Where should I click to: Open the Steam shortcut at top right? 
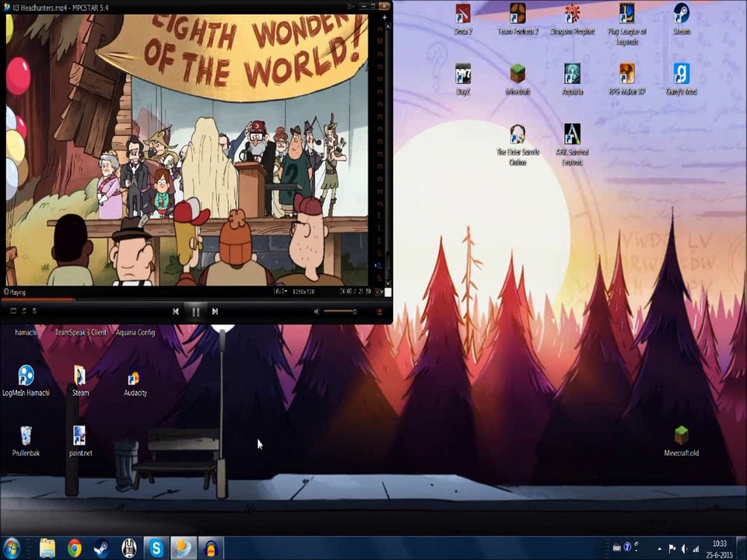682,19
